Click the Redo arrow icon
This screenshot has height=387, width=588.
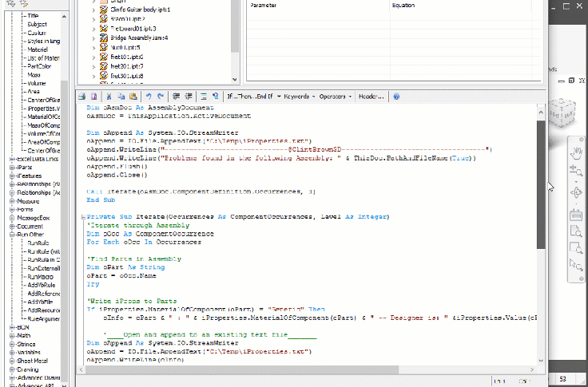(161, 96)
